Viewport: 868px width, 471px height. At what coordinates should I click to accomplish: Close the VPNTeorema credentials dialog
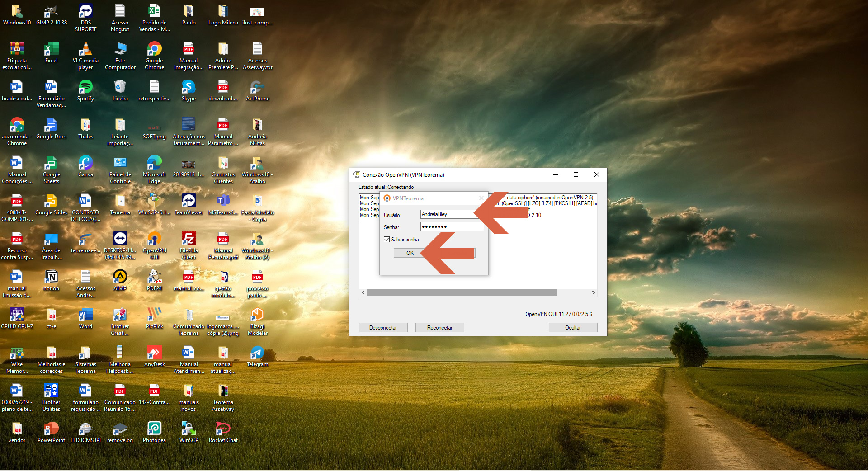(481, 198)
